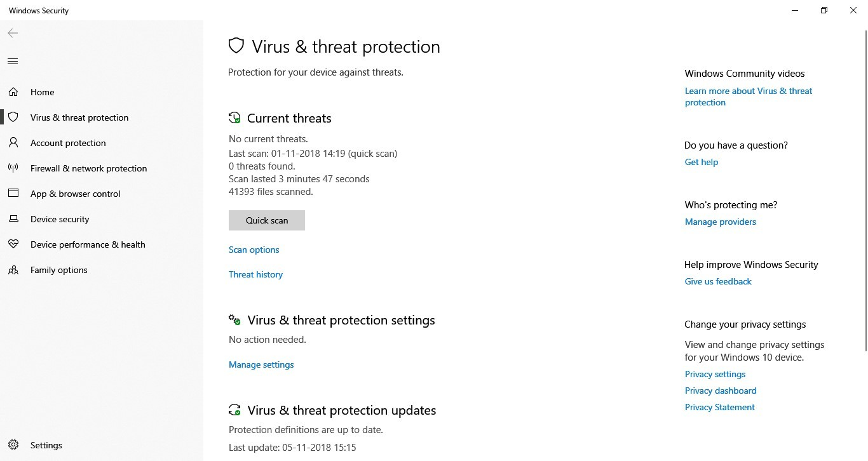Image resolution: width=868 pixels, height=461 pixels.
Task: Click Manage settings link
Action: coord(261,364)
